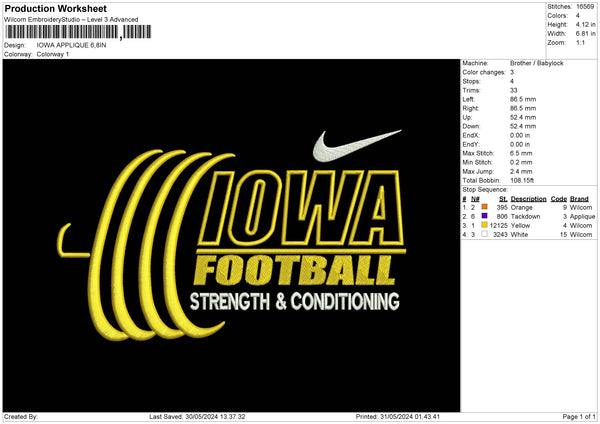Select the Tackdown description in stop 2
The image size is (600, 424).
click(x=525, y=216)
